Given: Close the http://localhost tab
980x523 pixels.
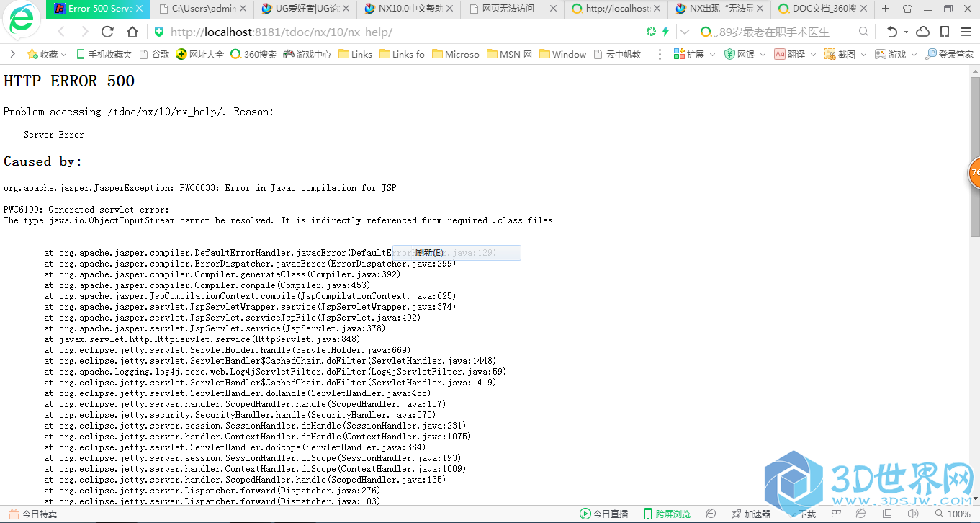Looking at the screenshot, I should tap(657, 9).
